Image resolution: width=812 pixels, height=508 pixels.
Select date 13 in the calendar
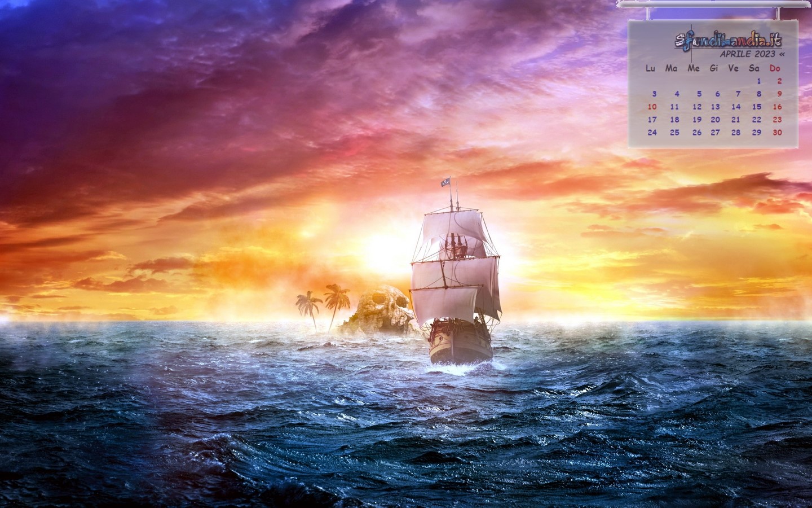(715, 106)
